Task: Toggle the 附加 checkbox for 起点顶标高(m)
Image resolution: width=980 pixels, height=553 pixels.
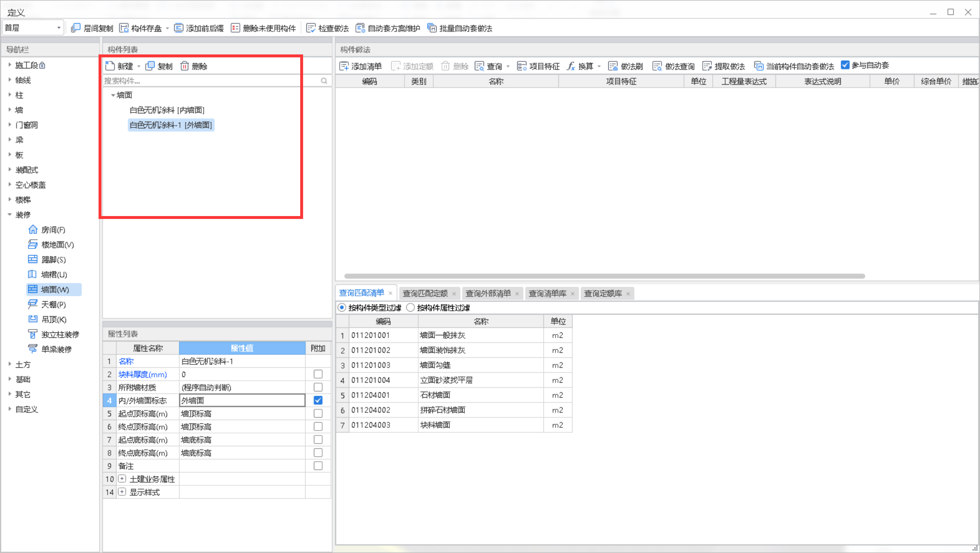Action: tap(318, 413)
